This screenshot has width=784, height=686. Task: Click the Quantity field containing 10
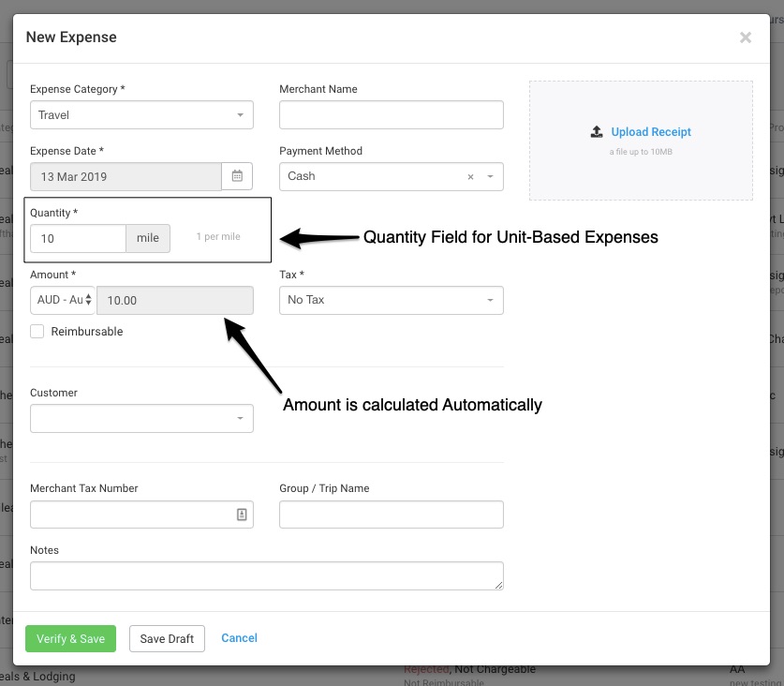point(78,238)
